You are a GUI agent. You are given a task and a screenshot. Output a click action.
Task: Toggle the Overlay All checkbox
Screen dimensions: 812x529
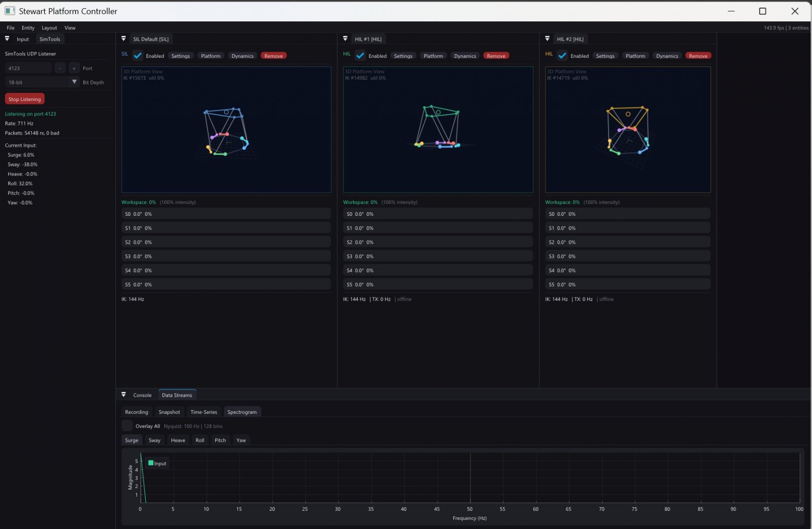(127, 426)
